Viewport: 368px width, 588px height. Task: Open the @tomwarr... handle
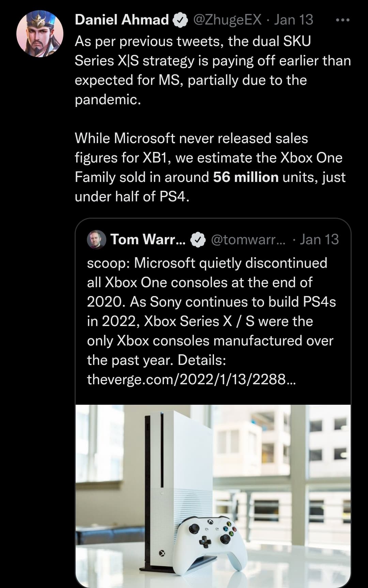pyautogui.click(x=249, y=239)
